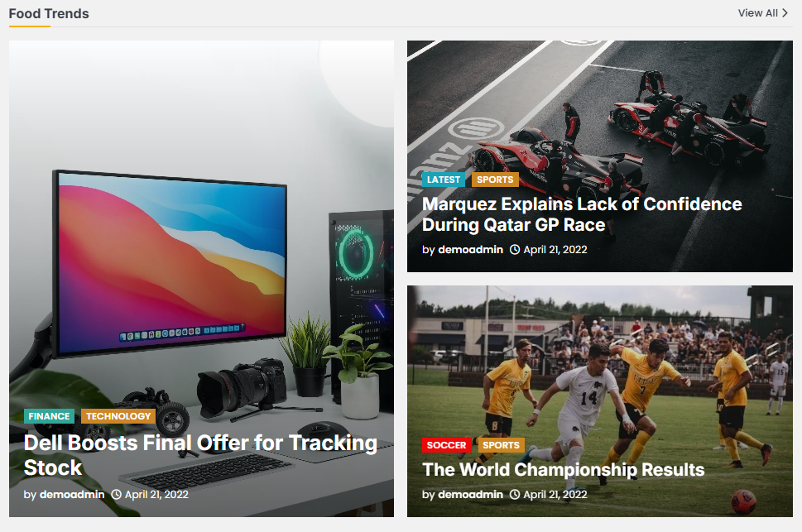Click the View All chevron arrow
This screenshot has height=532, width=802.
click(785, 13)
